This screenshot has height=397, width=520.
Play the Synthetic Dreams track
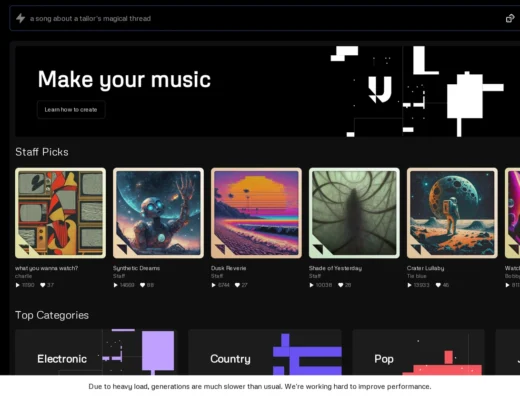116,285
